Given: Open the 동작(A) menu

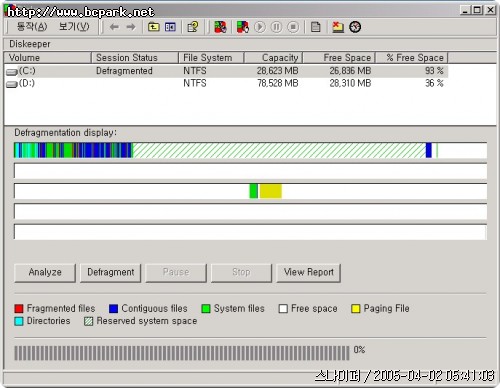Looking at the screenshot, I should coord(32,27).
